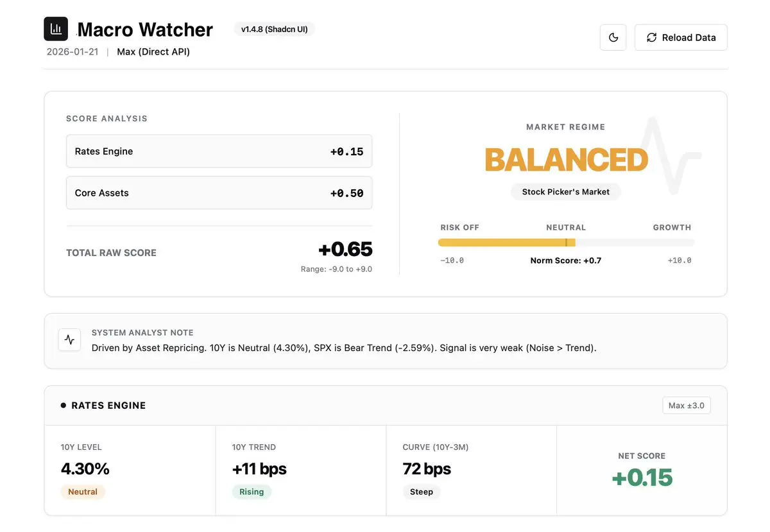The height and width of the screenshot is (532, 770).
Task: Click the Reload Data button
Action: [680, 38]
